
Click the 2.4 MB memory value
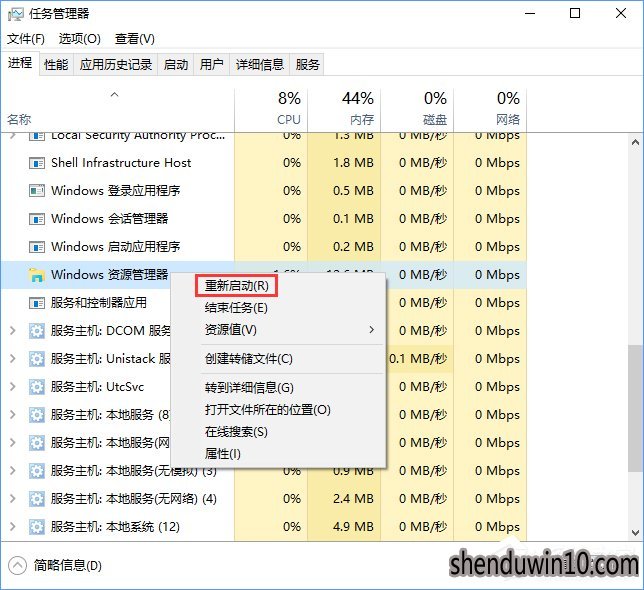(x=354, y=499)
